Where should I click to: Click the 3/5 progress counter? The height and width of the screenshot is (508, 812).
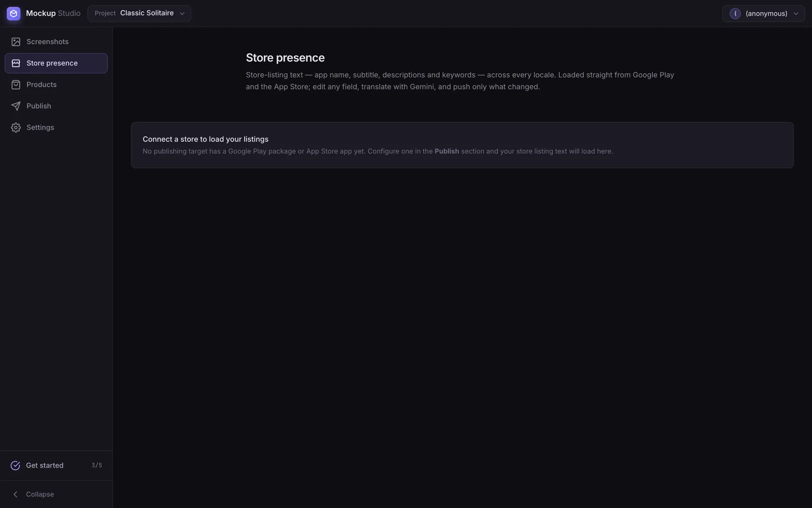pyautogui.click(x=97, y=466)
